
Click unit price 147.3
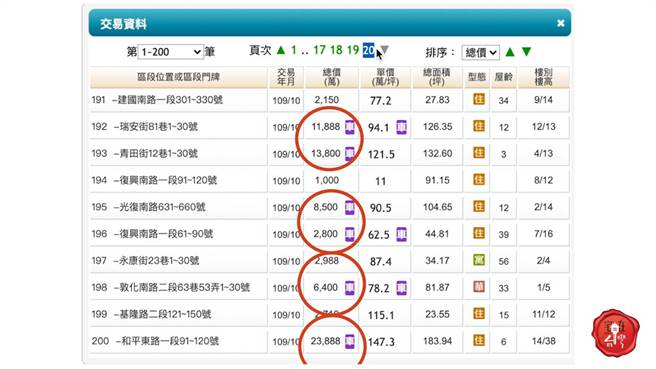[381, 342]
